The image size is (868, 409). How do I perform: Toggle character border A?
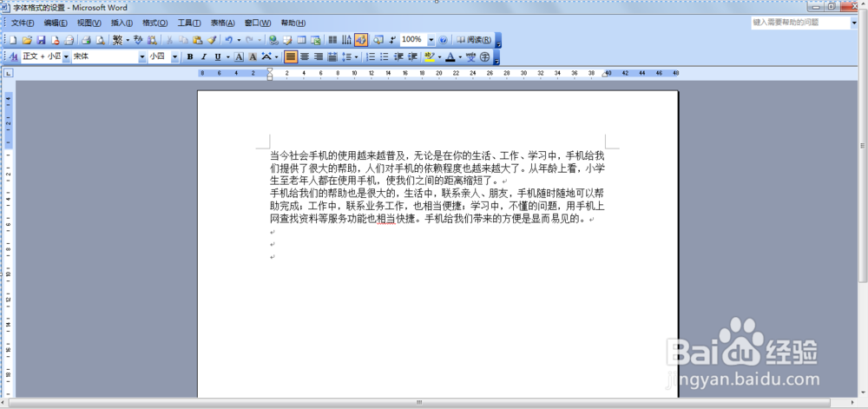[x=239, y=56]
